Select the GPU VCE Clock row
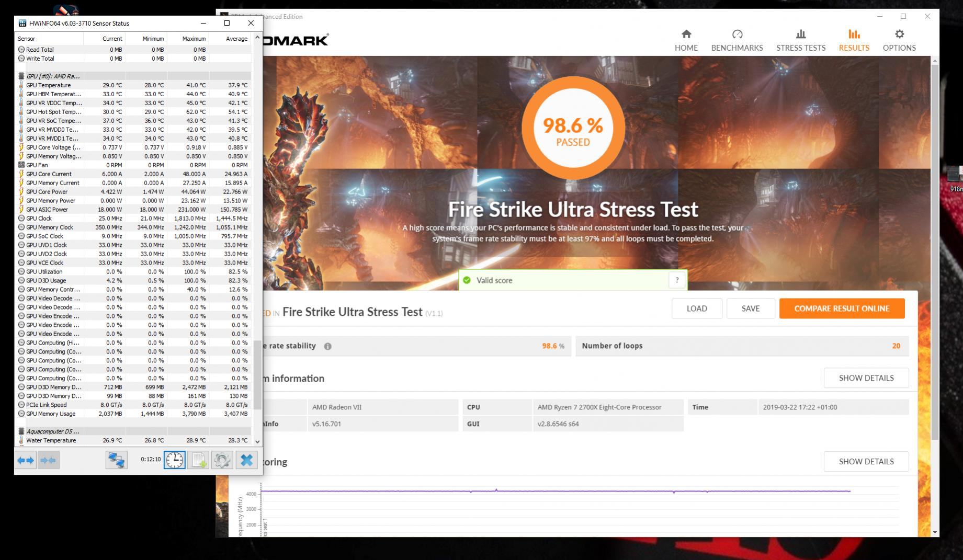 (x=133, y=263)
